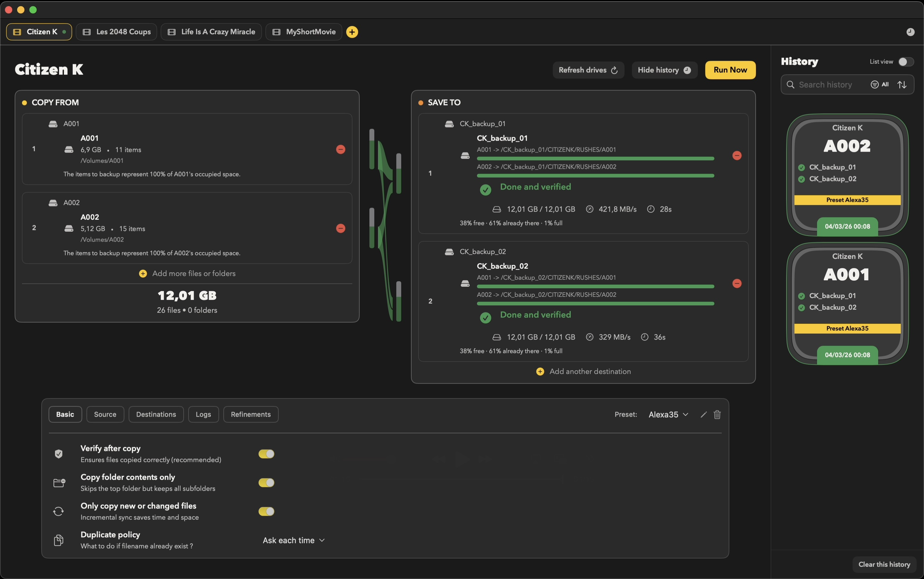Click the history sort arrows icon
This screenshot has width=924, height=579.
click(902, 85)
